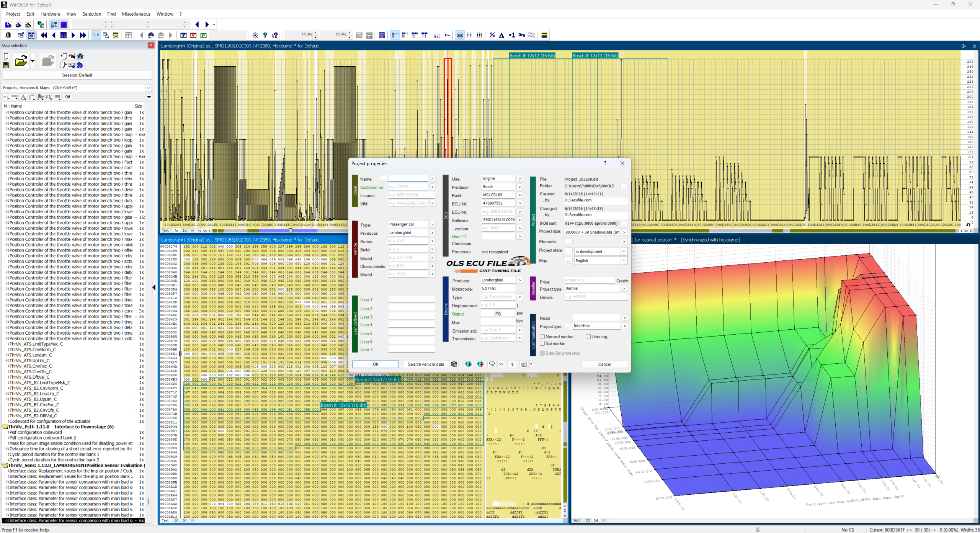This screenshot has height=533, width=980.
Task: Open the black triangle menu at right of filter bar
Action: pos(149,97)
